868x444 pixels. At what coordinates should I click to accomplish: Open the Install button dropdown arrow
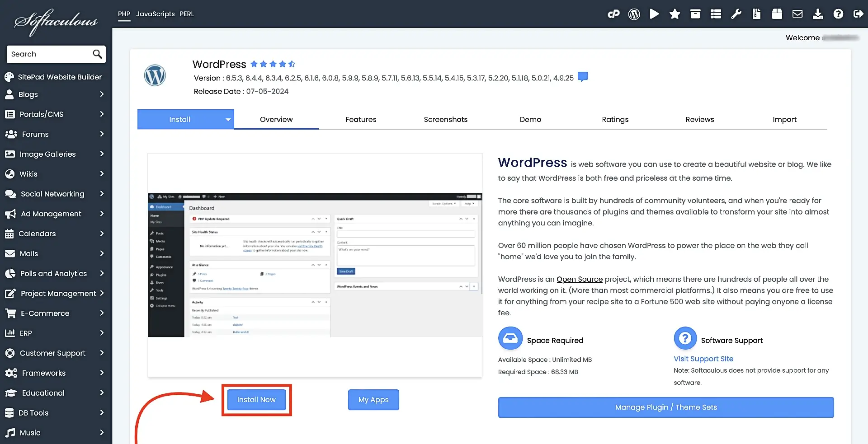(x=228, y=119)
